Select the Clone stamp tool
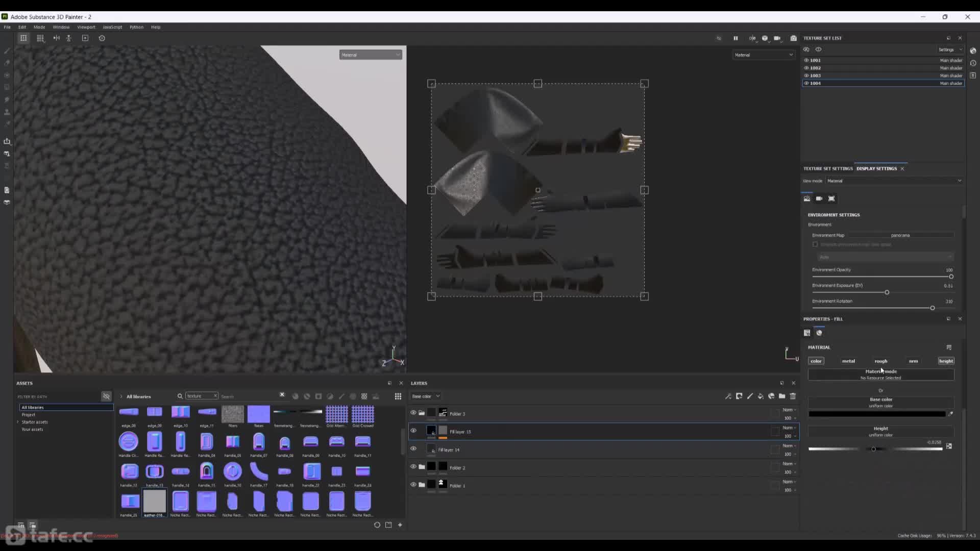The width and height of the screenshot is (980, 551). (x=7, y=112)
